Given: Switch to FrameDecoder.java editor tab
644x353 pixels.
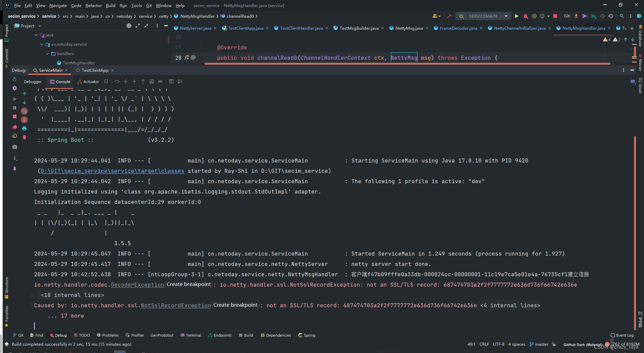Looking at the screenshot, I should [458, 28].
